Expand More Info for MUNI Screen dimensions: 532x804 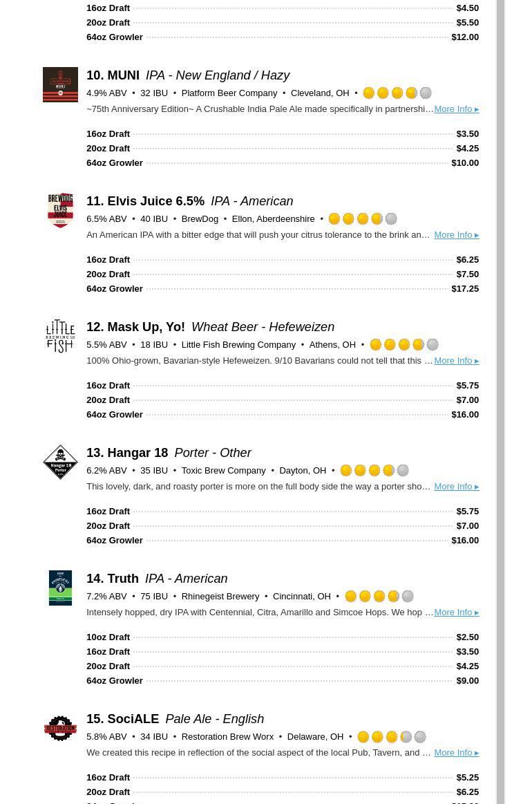pyautogui.click(x=456, y=109)
